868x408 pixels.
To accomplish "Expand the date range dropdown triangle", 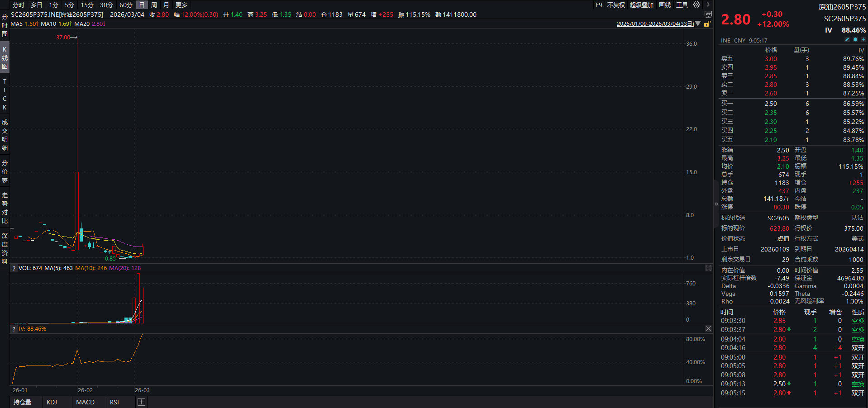I will [698, 24].
